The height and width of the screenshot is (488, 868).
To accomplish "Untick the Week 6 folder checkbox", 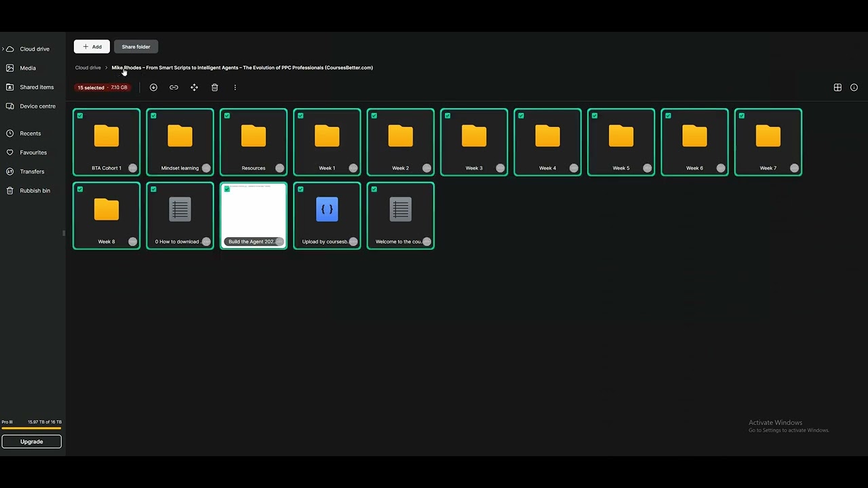I will click(x=668, y=116).
